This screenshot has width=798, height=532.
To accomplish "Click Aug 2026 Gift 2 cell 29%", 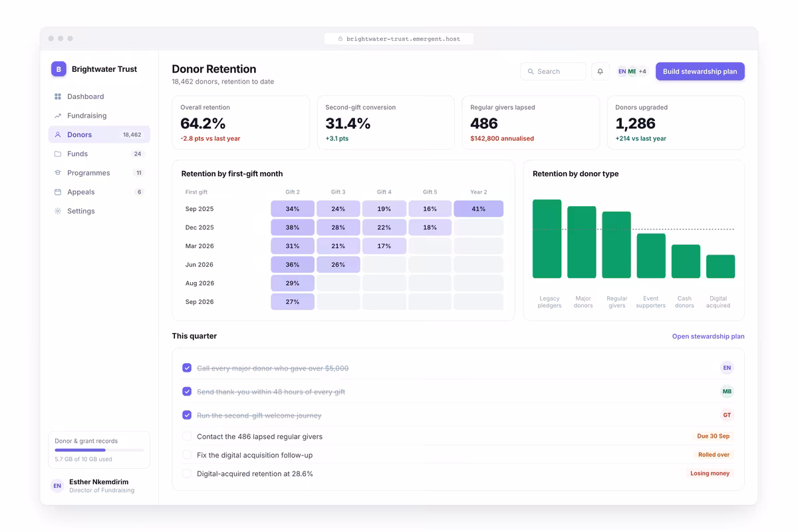I will (293, 283).
